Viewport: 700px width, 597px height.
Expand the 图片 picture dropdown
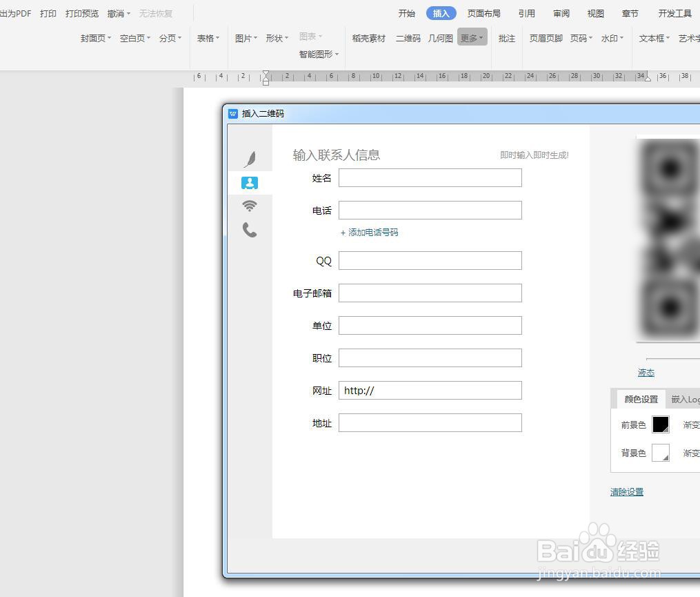[x=246, y=39]
